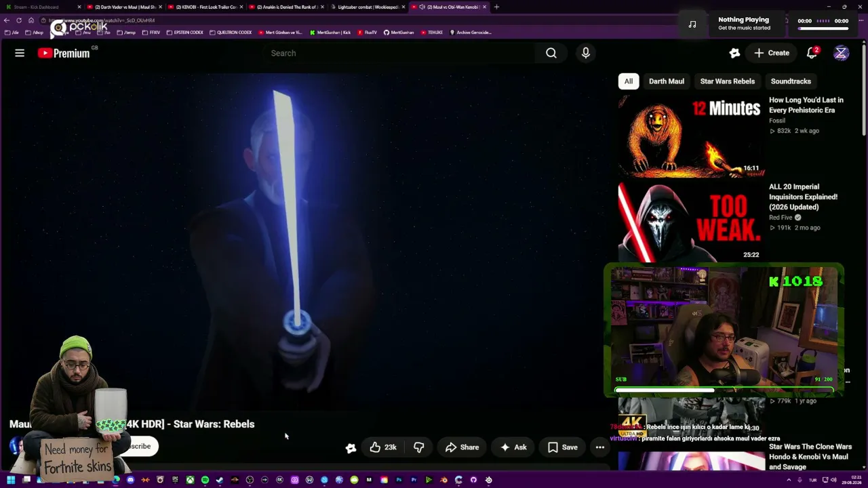Image resolution: width=868 pixels, height=488 pixels.
Task: Open the FluxTV bookmark
Action: 367,33
